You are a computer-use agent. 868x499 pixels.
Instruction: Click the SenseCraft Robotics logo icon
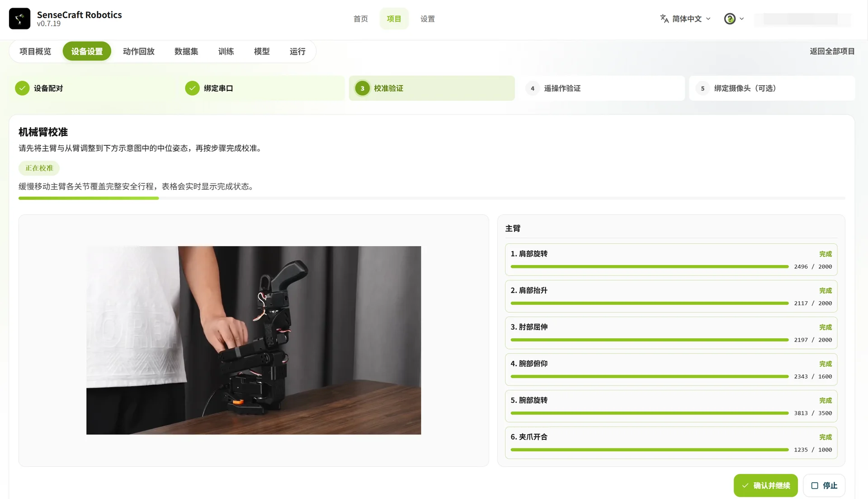pyautogui.click(x=19, y=19)
